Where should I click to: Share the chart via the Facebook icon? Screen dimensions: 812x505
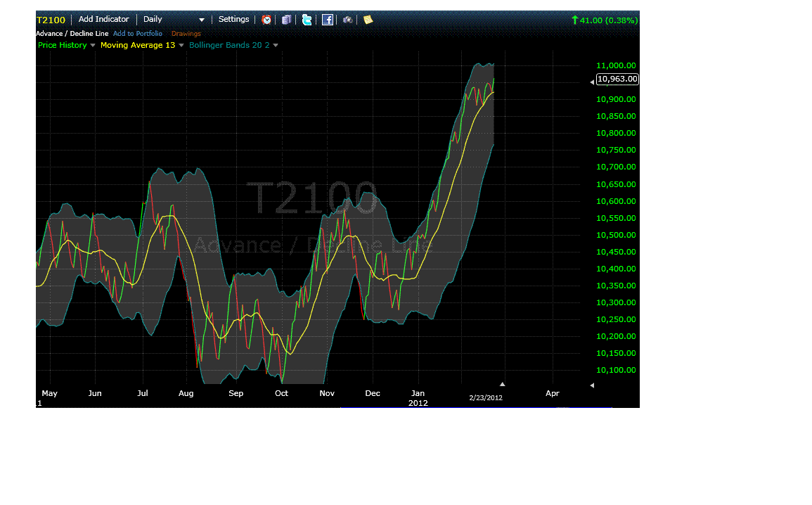point(328,20)
